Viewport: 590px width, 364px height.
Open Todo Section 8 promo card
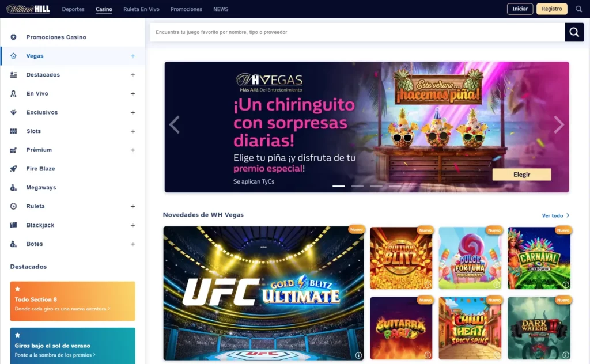pyautogui.click(x=73, y=301)
